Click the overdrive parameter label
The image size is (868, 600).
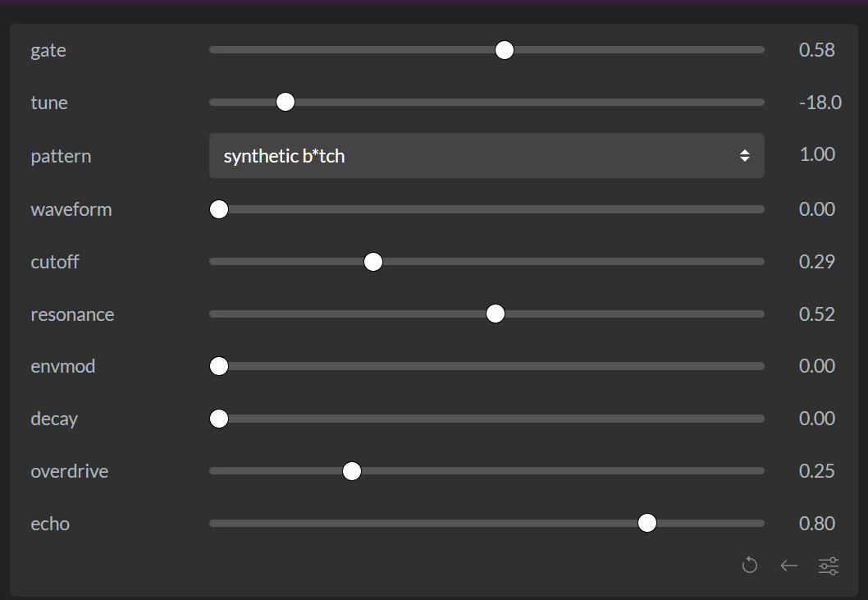click(70, 471)
